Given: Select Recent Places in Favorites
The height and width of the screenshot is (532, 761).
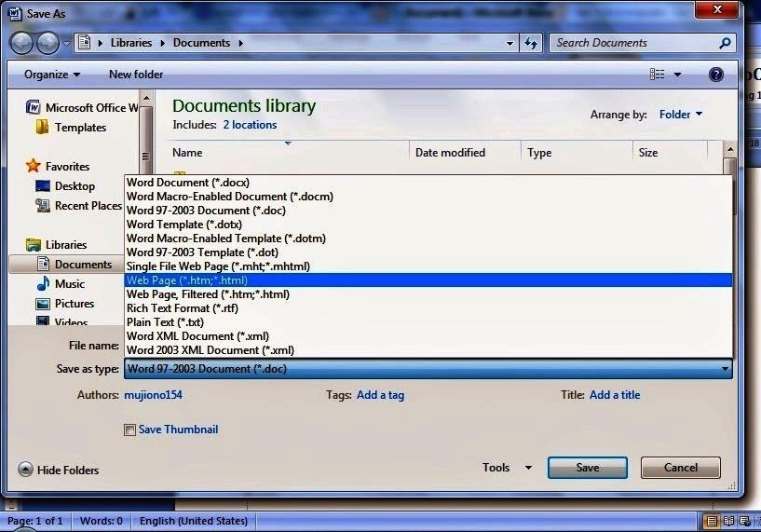Looking at the screenshot, I should pos(78,206).
